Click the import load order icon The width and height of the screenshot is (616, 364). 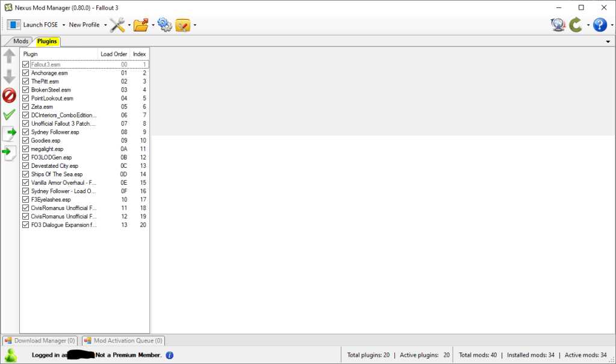coord(10,153)
